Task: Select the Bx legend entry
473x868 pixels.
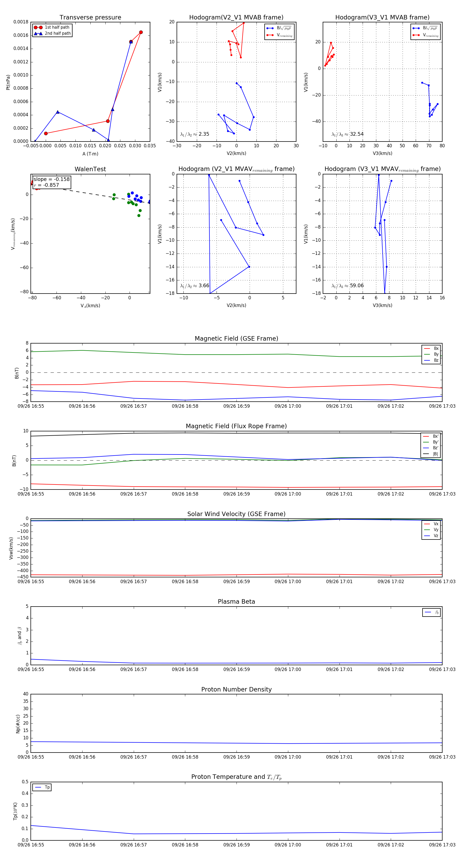Action: 431,349
